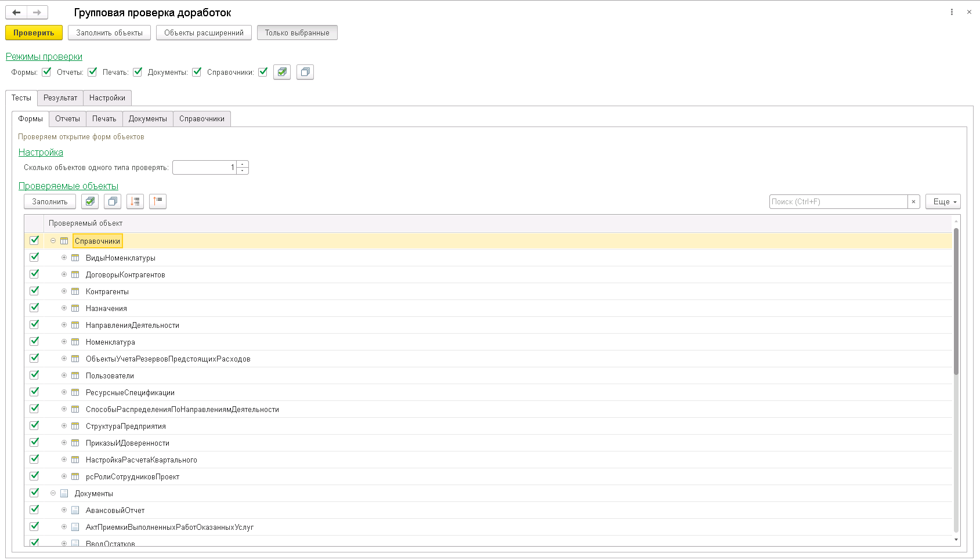The width and height of the screenshot is (980, 560).
Task: Open the three-dot window menu
Action: tap(952, 12)
